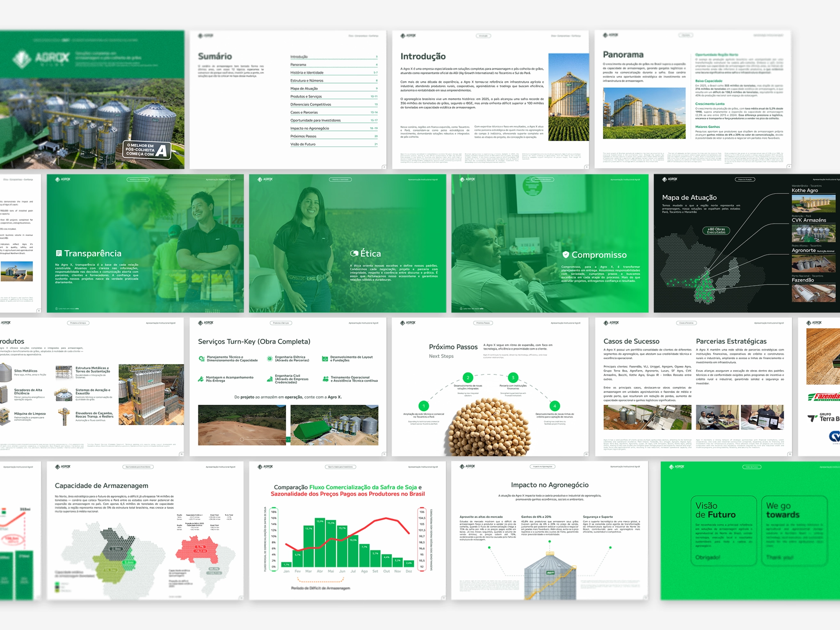The width and height of the screenshot is (840, 630).
Task: Click the Elevadores de Caçamba equipment icon
Action: pos(64,417)
